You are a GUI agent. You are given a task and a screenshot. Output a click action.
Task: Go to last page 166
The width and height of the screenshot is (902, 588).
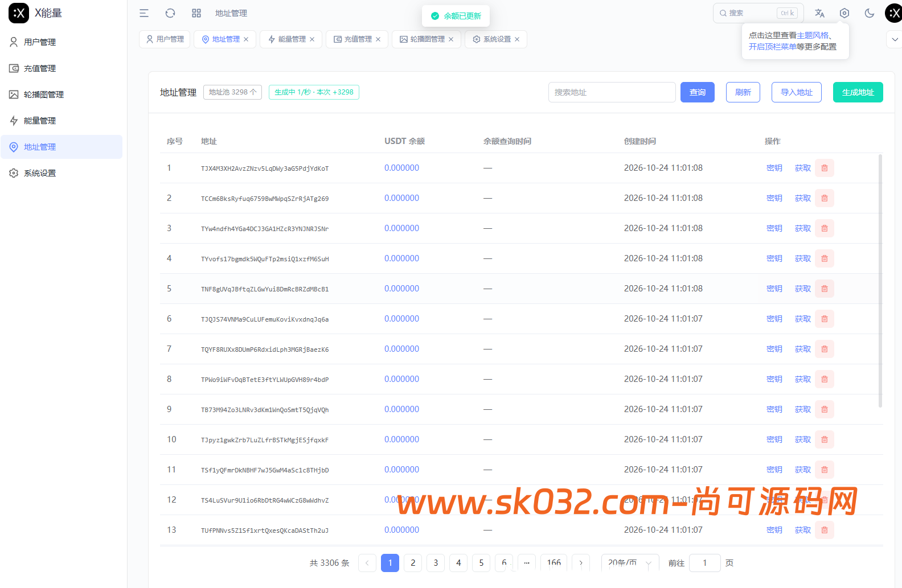coord(554,563)
